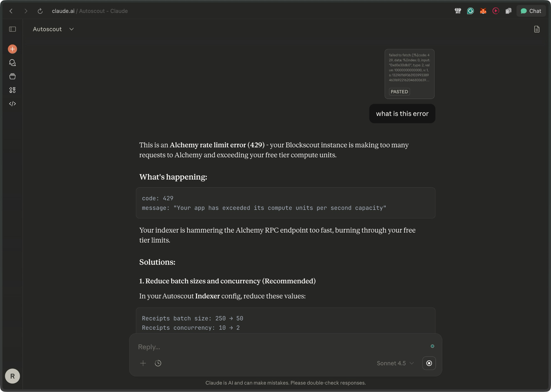Click the 'Solutions:' heading

[157, 262]
